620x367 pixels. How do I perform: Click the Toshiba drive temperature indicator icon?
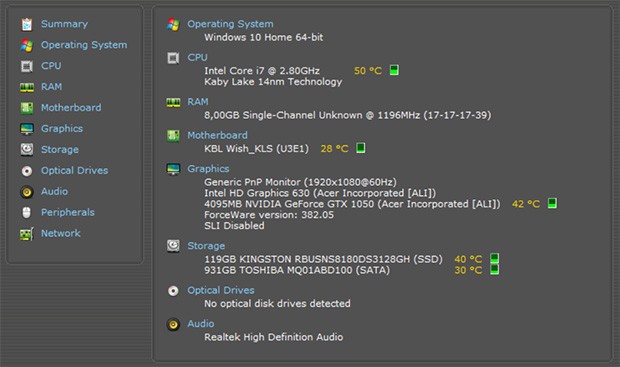[x=494, y=269]
